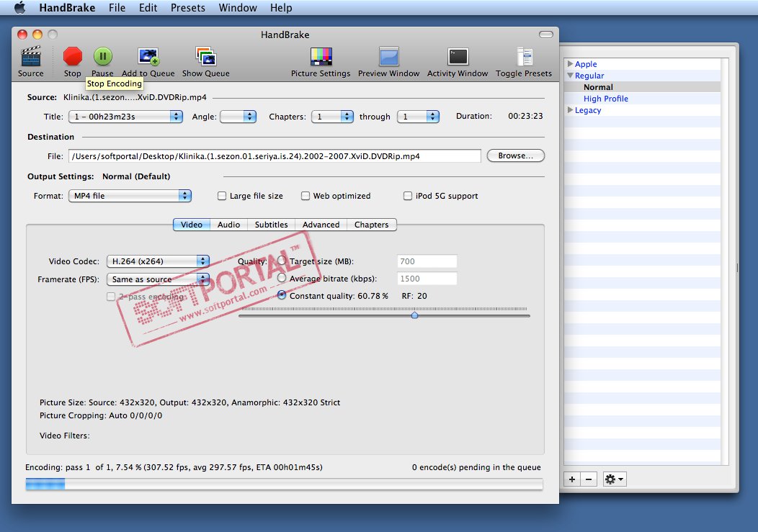Image resolution: width=758 pixels, height=532 pixels.
Task: Open the HandBrake application menu
Action: (67, 8)
